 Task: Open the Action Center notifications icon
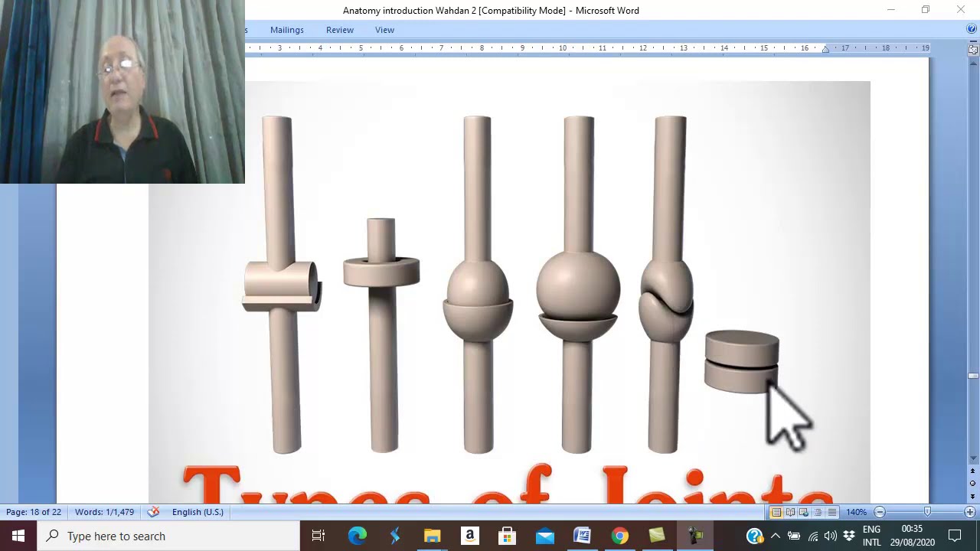point(955,536)
